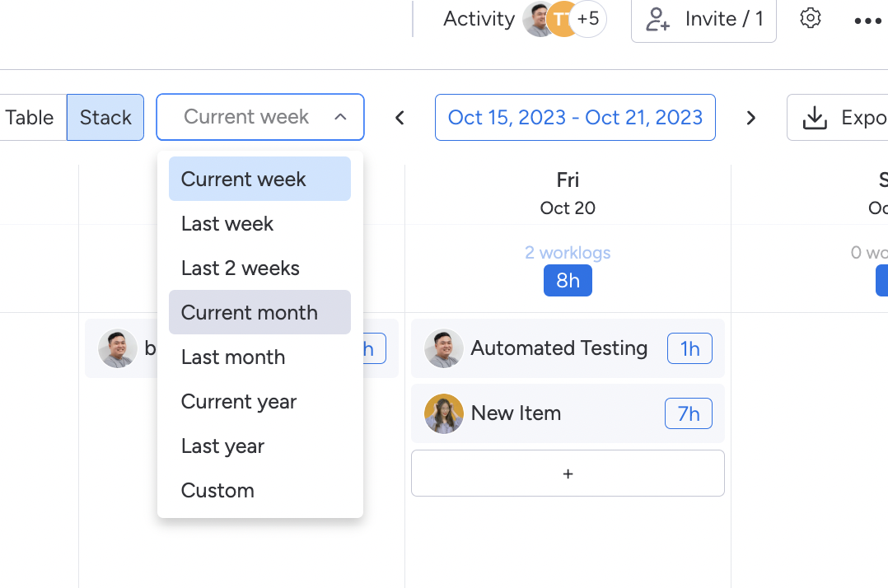The width and height of the screenshot is (888, 588).
Task: Click the 7h badge on New Item
Action: coord(688,413)
